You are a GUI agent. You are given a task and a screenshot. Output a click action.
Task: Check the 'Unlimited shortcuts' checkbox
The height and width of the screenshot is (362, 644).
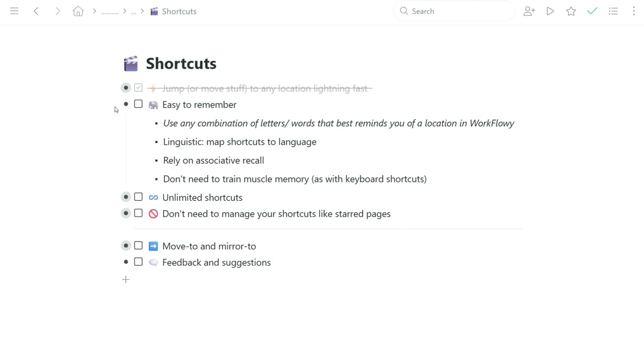click(x=138, y=197)
